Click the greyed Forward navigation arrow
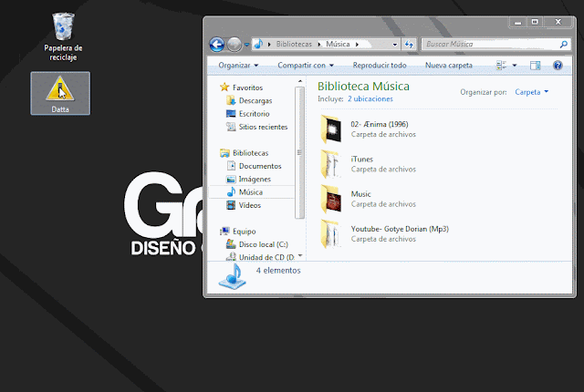The width and height of the screenshot is (584, 392). tap(234, 45)
